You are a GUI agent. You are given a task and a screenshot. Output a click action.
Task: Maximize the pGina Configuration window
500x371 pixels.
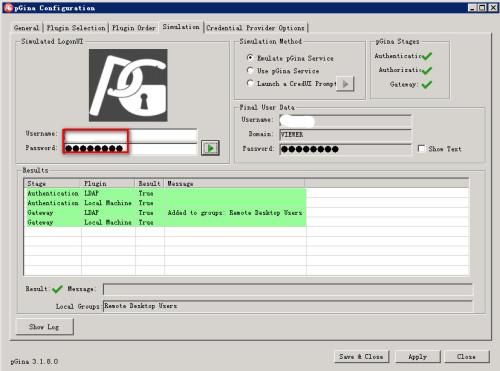(482, 8)
